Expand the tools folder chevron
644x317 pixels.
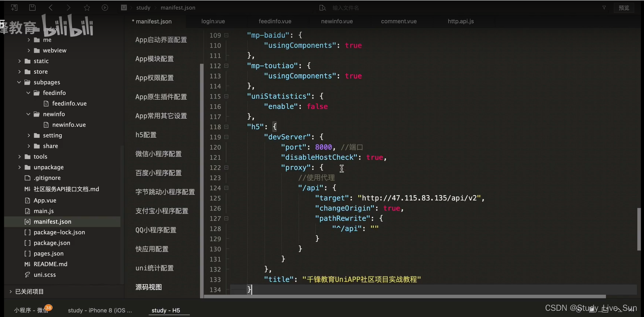19,157
